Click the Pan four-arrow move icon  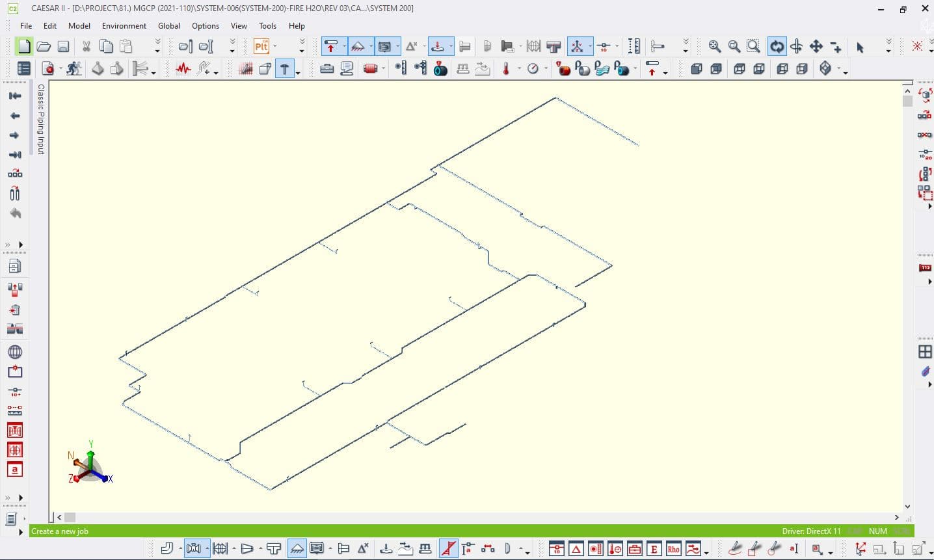coord(816,46)
